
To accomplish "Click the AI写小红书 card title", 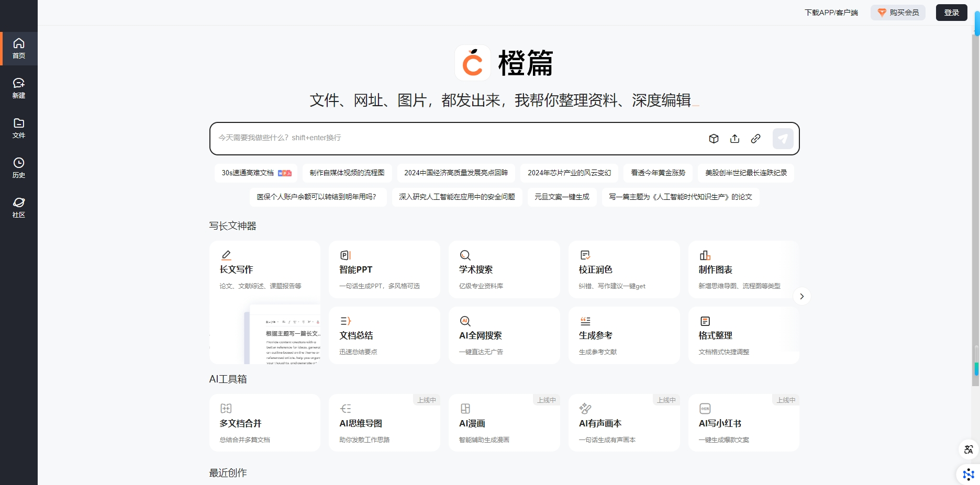I will (x=720, y=423).
